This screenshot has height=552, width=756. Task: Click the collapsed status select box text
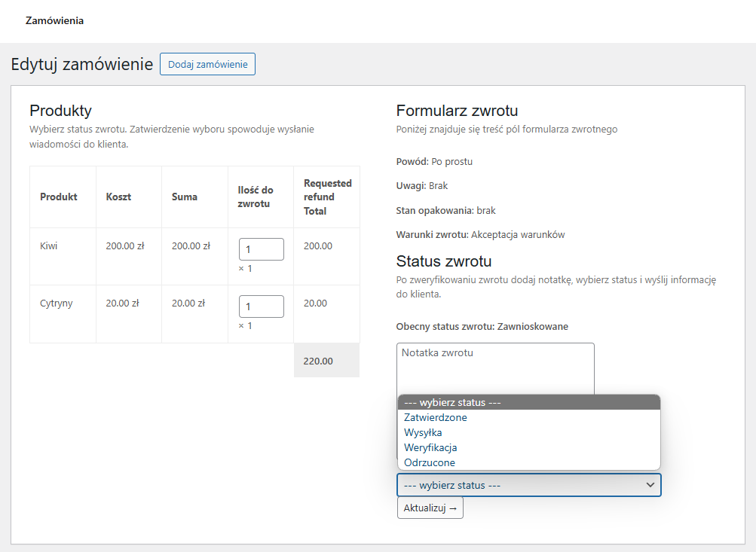pos(452,485)
